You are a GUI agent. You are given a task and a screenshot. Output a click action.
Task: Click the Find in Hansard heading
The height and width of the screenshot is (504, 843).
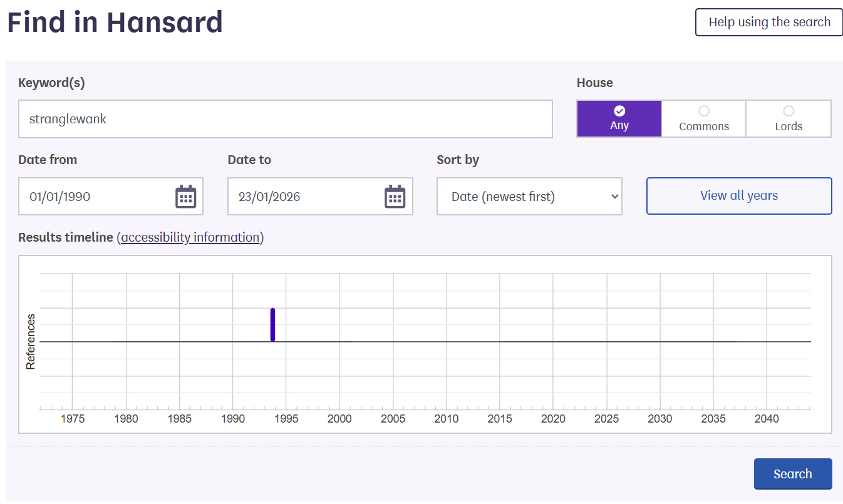point(115,23)
